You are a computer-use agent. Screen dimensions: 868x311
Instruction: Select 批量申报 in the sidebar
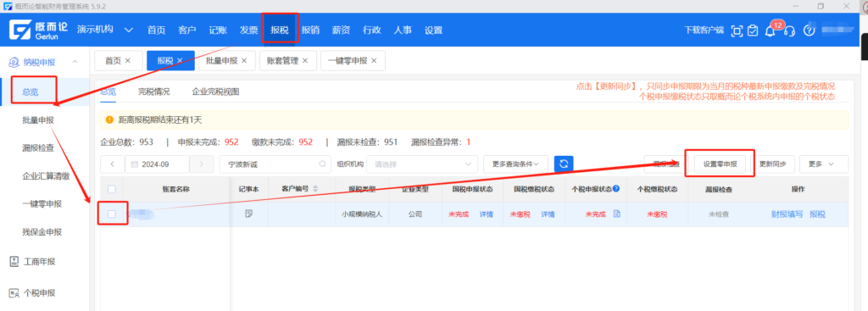pos(38,119)
